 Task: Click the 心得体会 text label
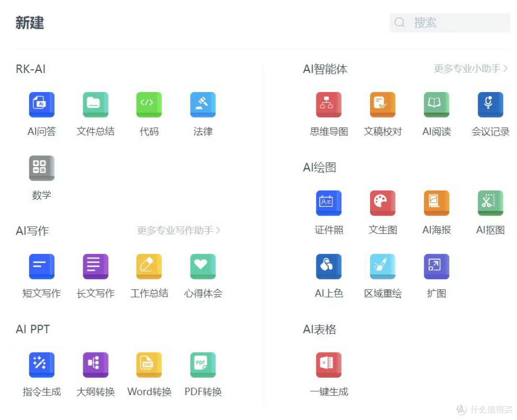(203, 293)
